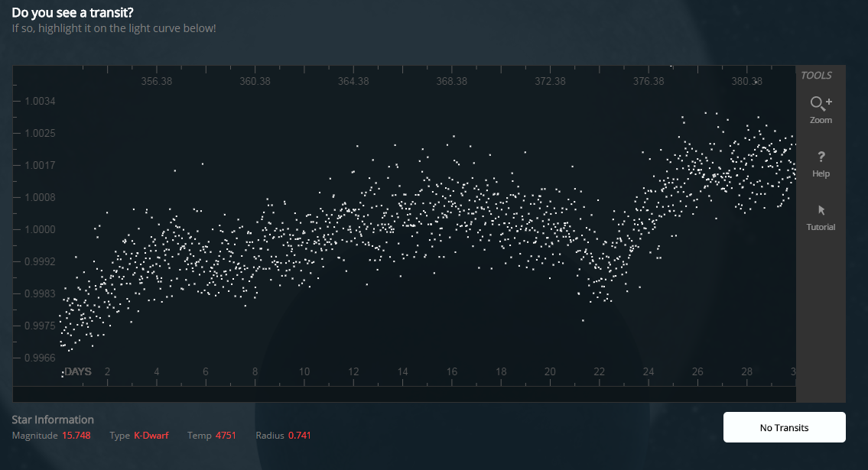
Task: Click the TOOLS panel header
Action: 816,76
